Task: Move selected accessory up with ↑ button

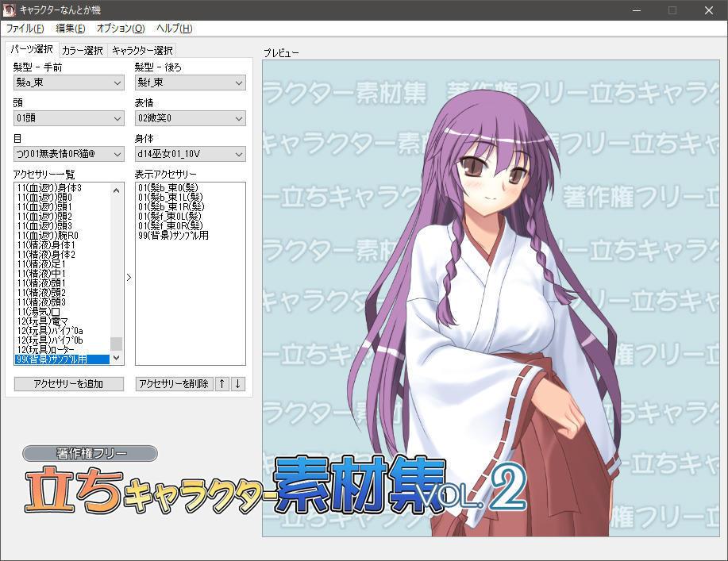Action: point(222,384)
